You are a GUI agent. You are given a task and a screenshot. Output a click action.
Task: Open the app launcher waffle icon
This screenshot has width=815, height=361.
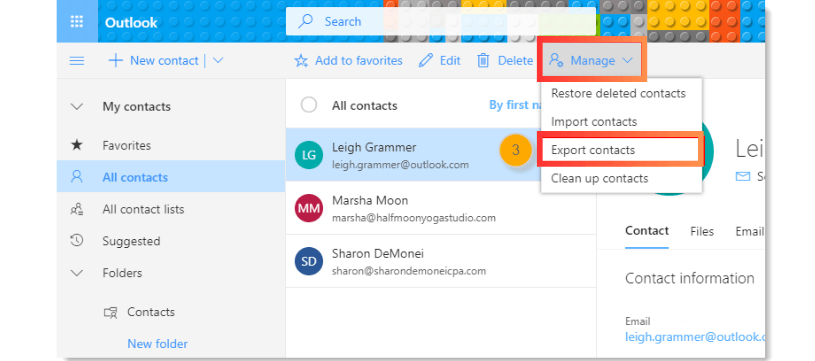click(x=77, y=22)
